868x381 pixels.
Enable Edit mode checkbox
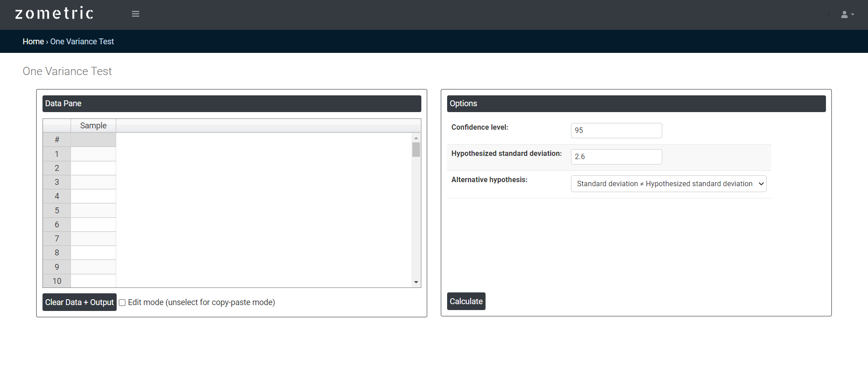pos(122,303)
